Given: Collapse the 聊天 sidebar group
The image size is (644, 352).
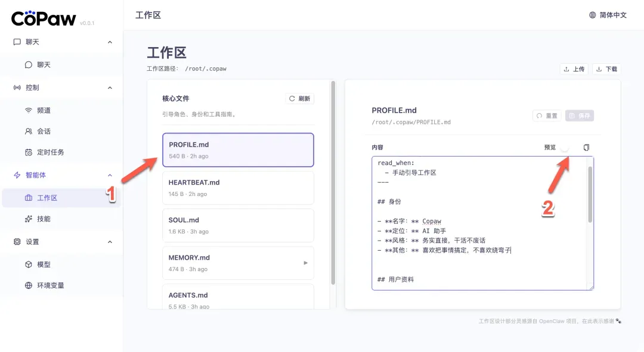Looking at the screenshot, I should (110, 42).
